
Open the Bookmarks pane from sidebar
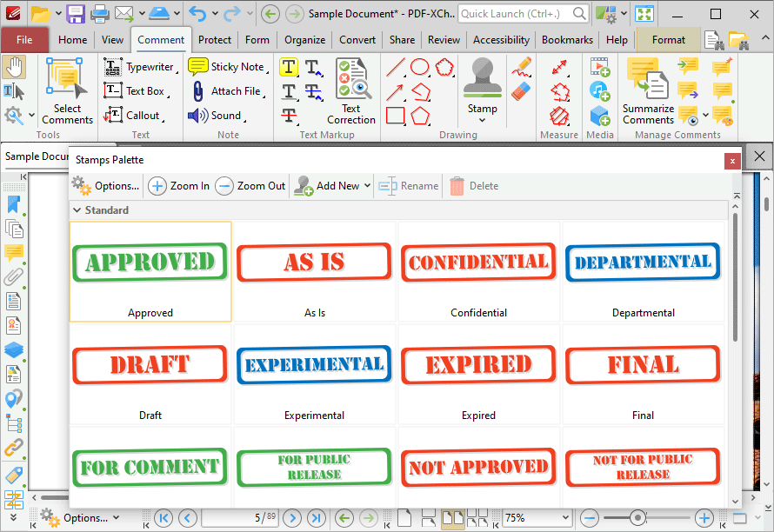14,205
